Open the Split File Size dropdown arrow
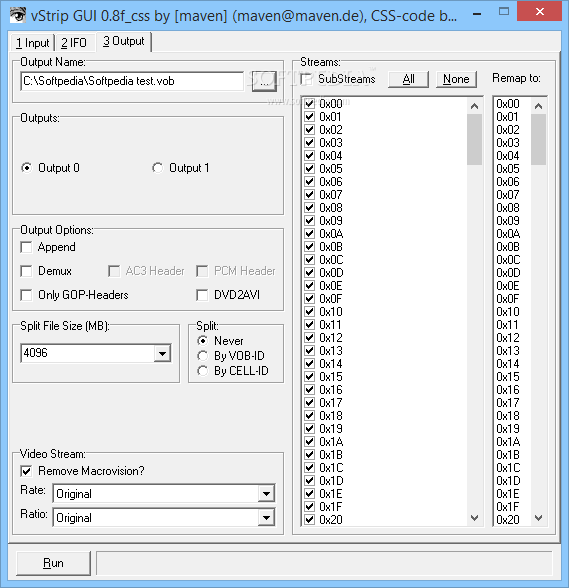Image resolution: width=569 pixels, height=588 pixels. pyautogui.click(x=162, y=353)
